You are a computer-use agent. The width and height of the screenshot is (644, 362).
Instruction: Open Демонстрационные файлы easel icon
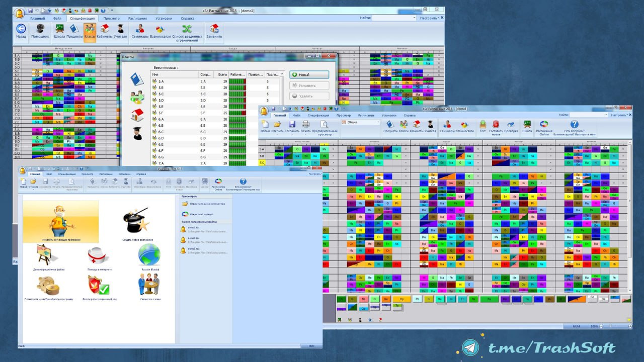(x=48, y=255)
